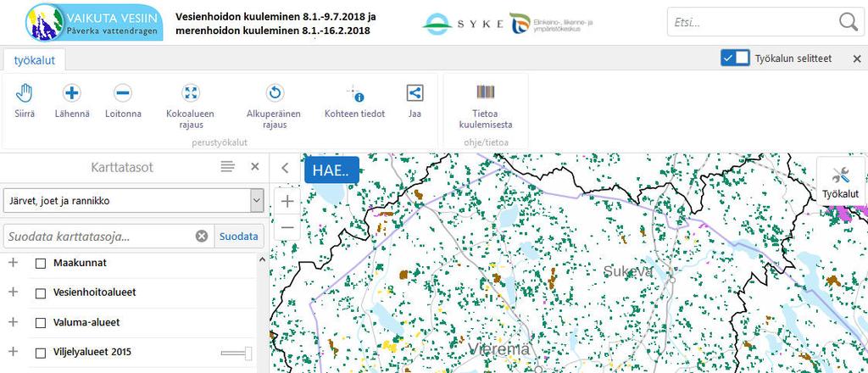Check the Vesienhoitoalueet layer checkbox
The height and width of the screenshot is (373, 868).
tap(41, 293)
